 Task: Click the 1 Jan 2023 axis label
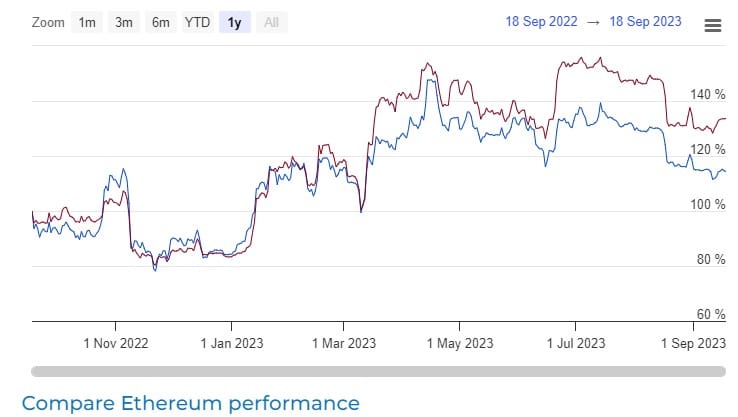pyautogui.click(x=231, y=343)
